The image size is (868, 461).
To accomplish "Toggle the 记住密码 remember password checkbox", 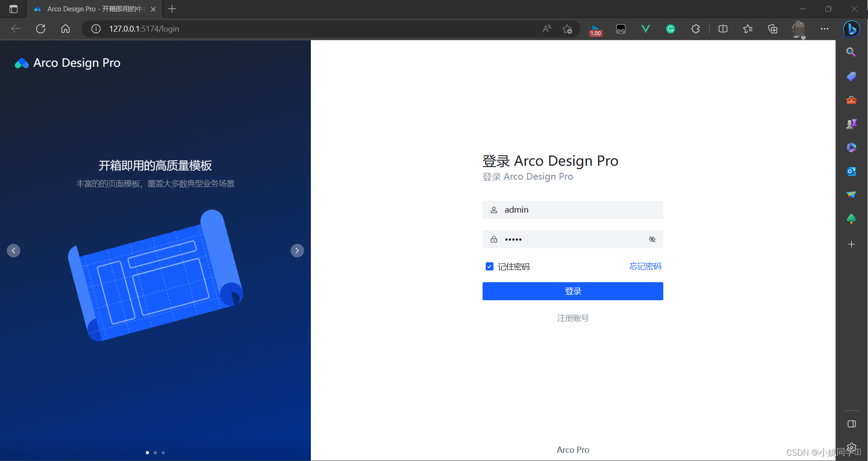I will pyautogui.click(x=489, y=266).
